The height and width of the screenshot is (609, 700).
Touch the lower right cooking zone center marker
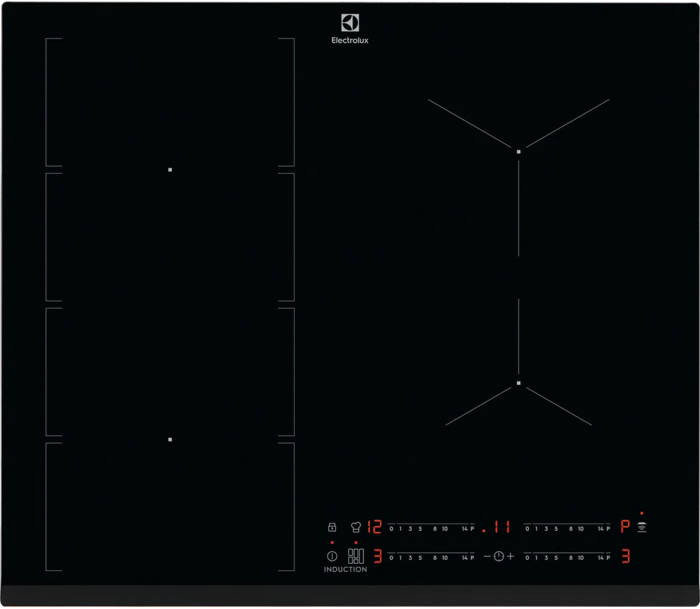point(519,382)
